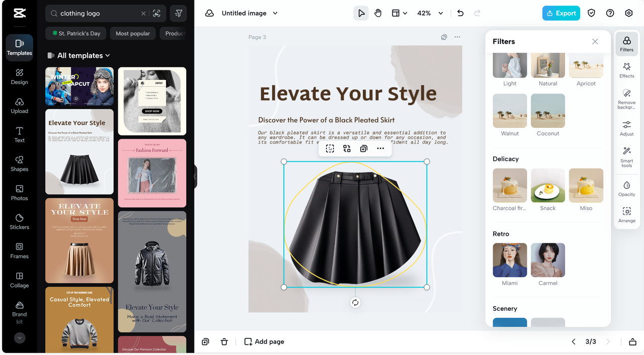Open the Untitled image name dropdown
The width and height of the screenshot is (644, 355).
coord(275,13)
